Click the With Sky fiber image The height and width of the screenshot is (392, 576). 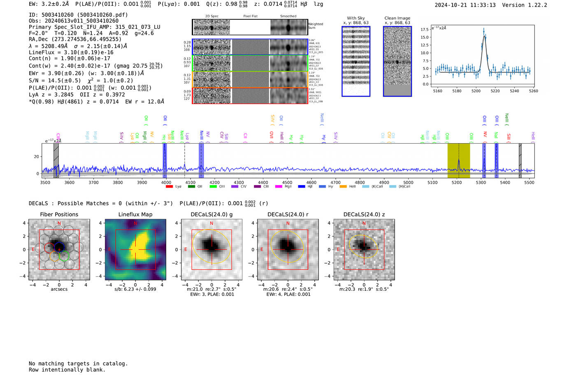[x=356, y=61]
